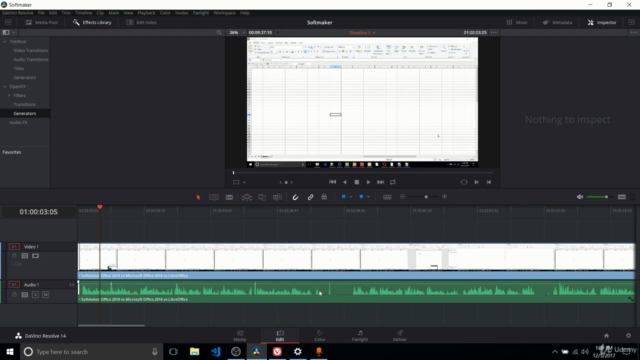Select Video Transitions in Toolbox
Image resolution: width=640 pixels, height=360 pixels.
click(31, 51)
